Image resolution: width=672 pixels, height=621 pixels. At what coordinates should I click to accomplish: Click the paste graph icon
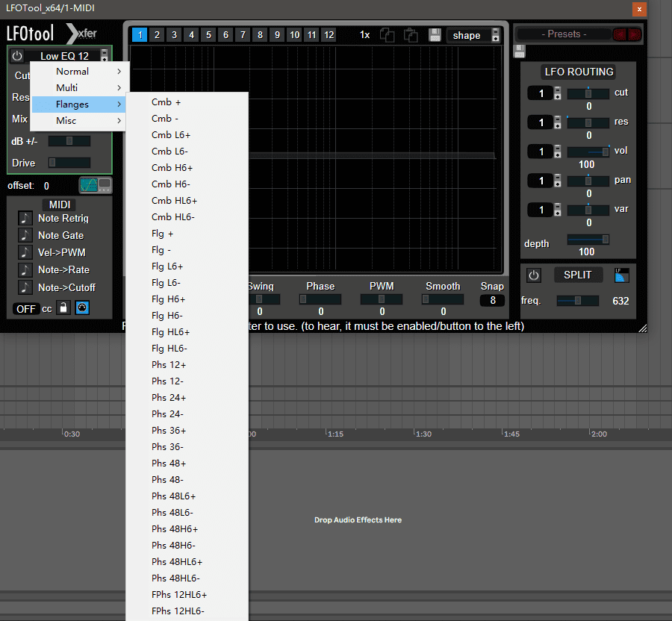[x=410, y=35]
